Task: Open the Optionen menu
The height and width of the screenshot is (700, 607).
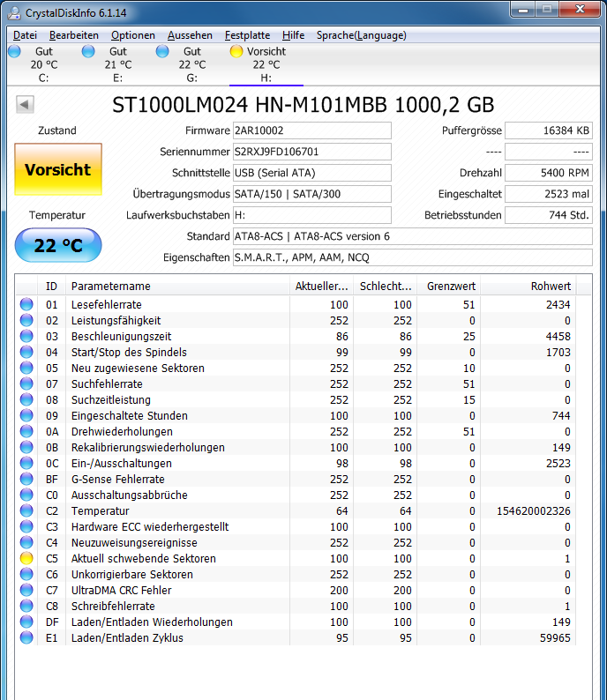Action: point(133,35)
